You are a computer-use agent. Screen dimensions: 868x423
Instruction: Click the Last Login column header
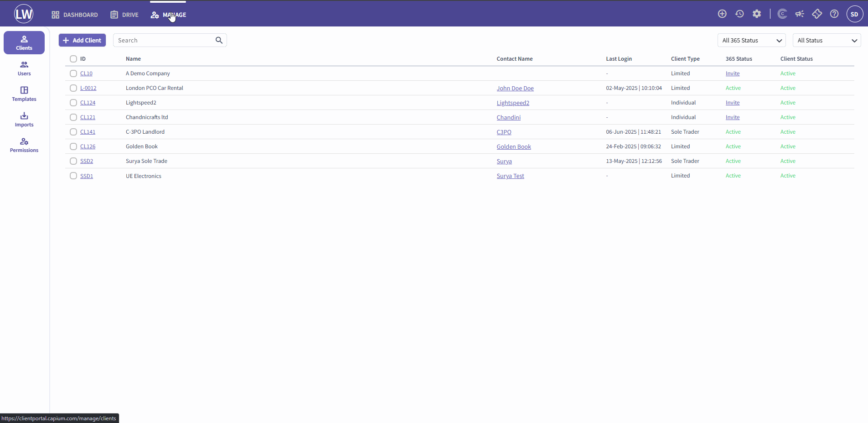point(619,59)
